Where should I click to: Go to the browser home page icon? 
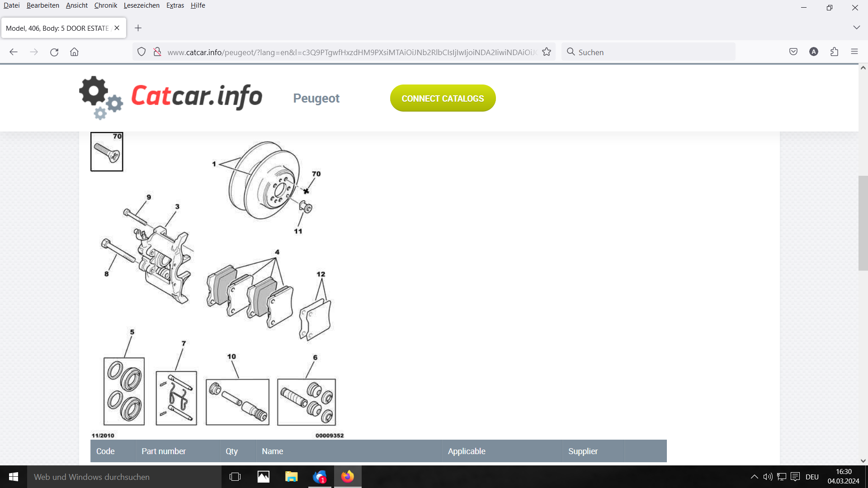tap(75, 52)
